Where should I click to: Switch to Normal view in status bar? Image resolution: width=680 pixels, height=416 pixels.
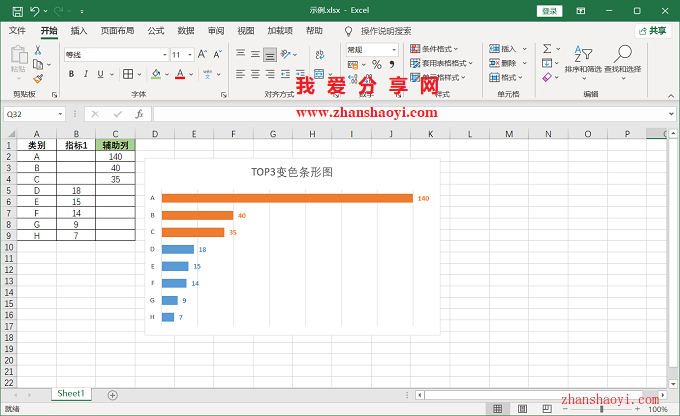pos(498,409)
